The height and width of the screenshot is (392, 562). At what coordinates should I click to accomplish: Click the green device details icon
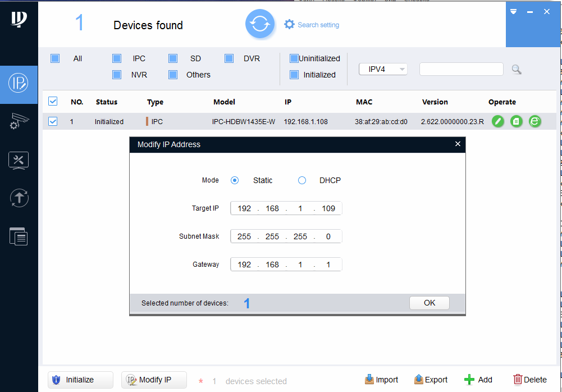click(x=517, y=121)
